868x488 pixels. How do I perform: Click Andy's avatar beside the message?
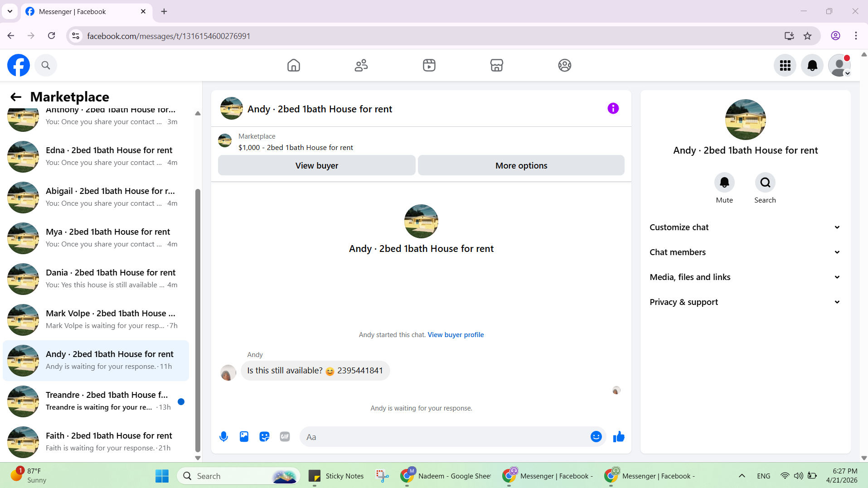pyautogui.click(x=228, y=372)
